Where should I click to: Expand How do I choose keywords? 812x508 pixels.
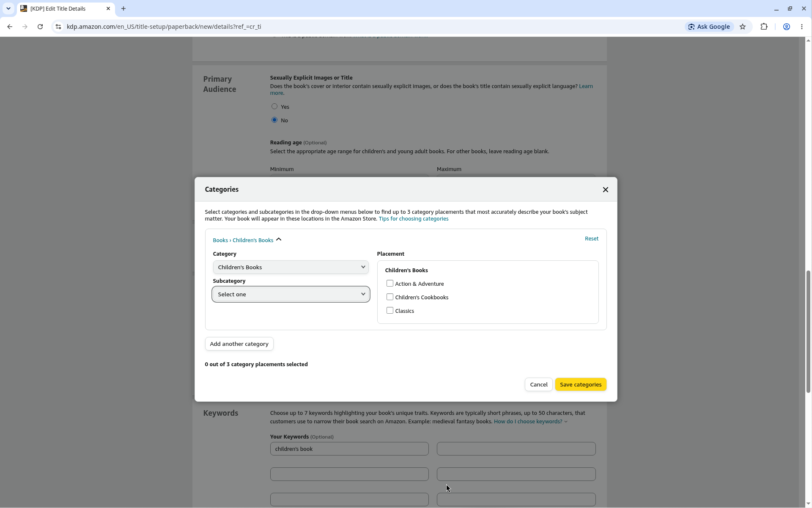pyautogui.click(x=530, y=422)
